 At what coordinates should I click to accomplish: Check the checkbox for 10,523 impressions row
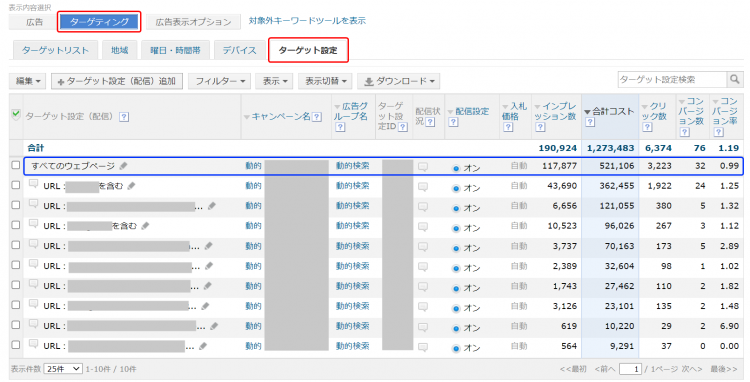coord(16,225)
